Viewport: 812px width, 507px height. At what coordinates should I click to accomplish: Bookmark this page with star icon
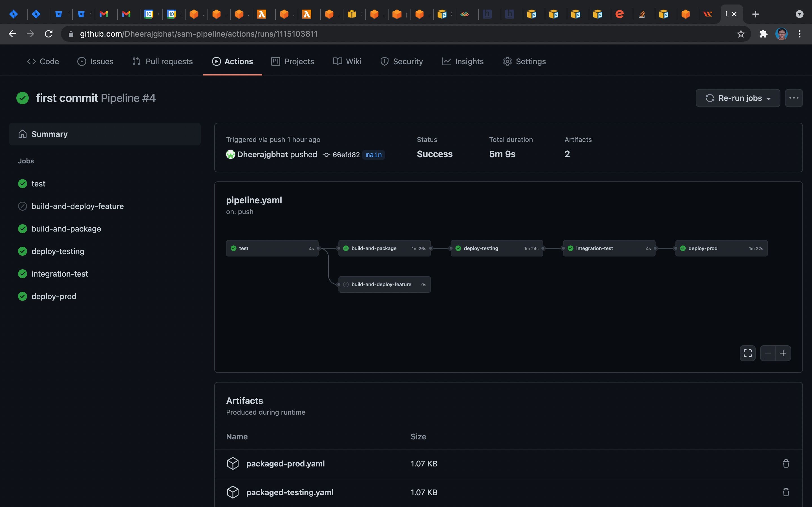click(x=741, y=34)
